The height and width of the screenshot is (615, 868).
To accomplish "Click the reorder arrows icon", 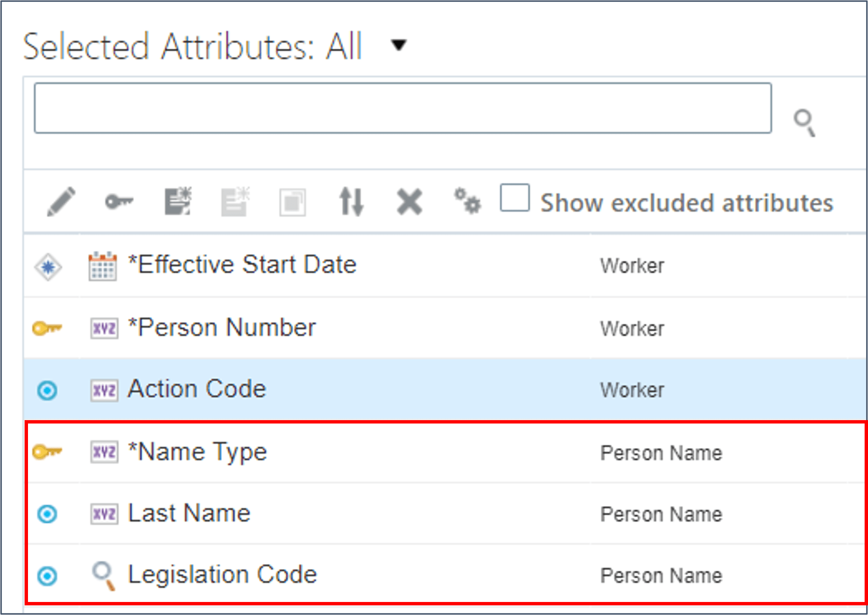I will 351,201.
